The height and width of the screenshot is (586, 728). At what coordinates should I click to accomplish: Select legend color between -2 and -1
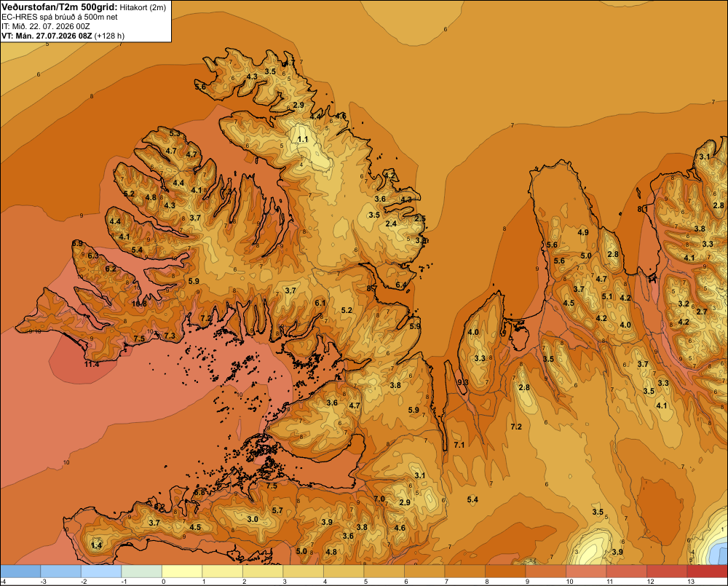point(101,571)
